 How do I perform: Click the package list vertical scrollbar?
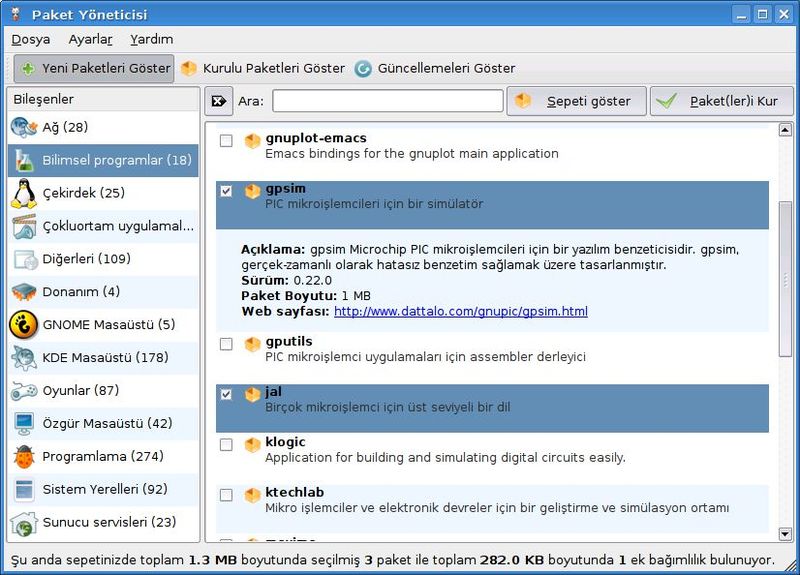click(x=785, y=280)
